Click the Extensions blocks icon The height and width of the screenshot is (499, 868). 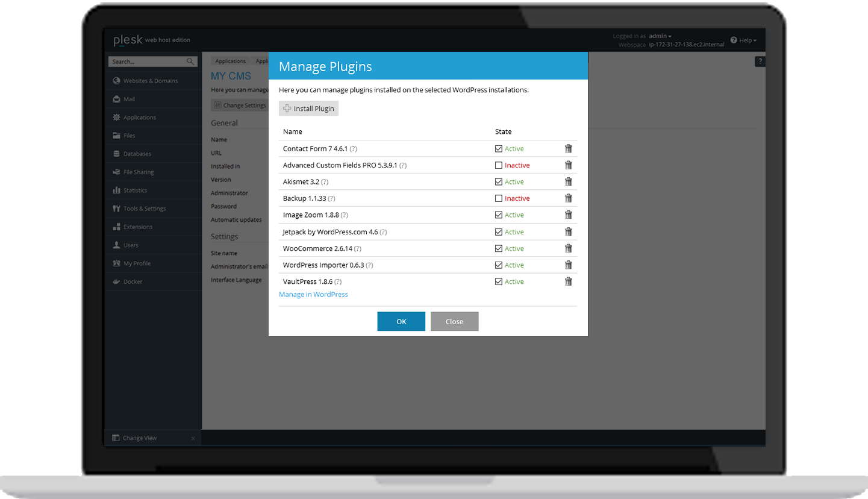coord(116,227)
